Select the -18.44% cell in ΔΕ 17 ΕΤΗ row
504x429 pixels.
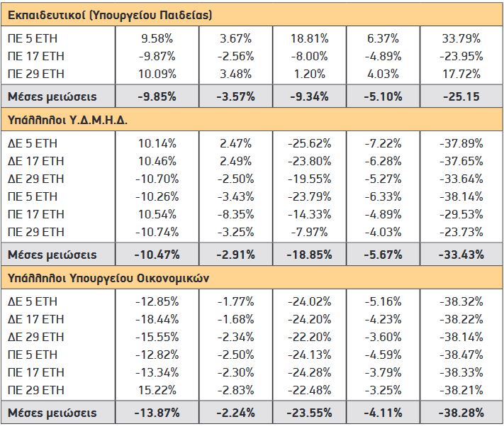coord(157,319)
